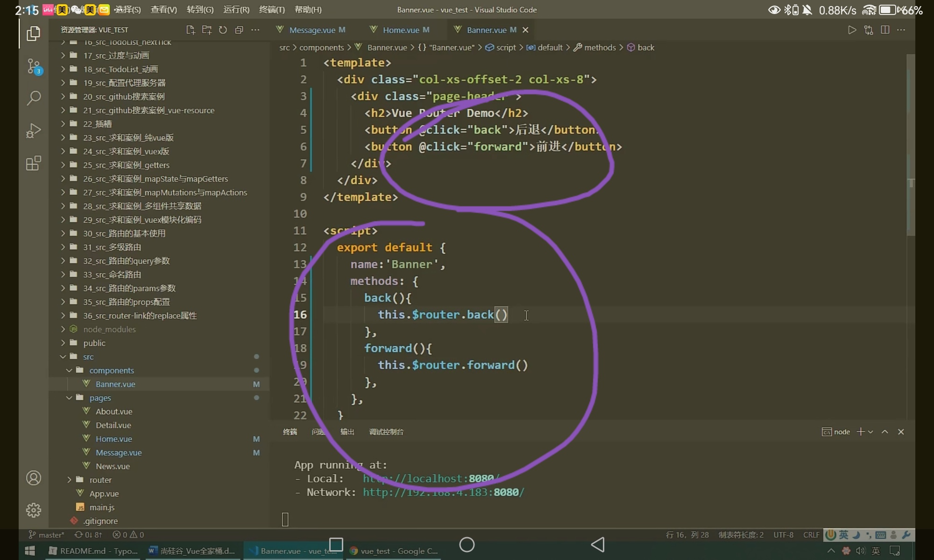Switch to the Home.vue tab
Viewport: 934px width, 560px height.
(401, 30)
